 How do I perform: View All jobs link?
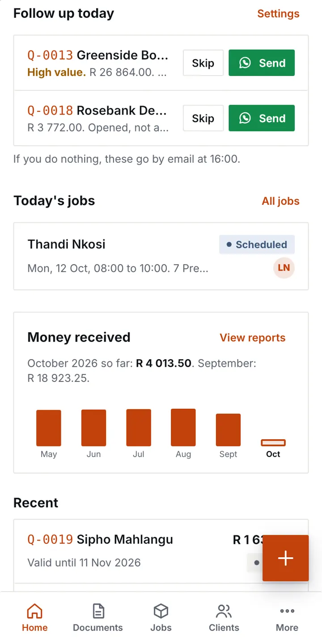[x=280, y=201]
